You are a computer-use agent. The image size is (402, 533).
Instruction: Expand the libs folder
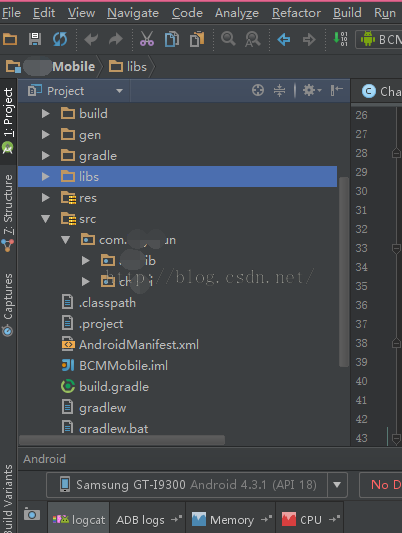point(46,176)
